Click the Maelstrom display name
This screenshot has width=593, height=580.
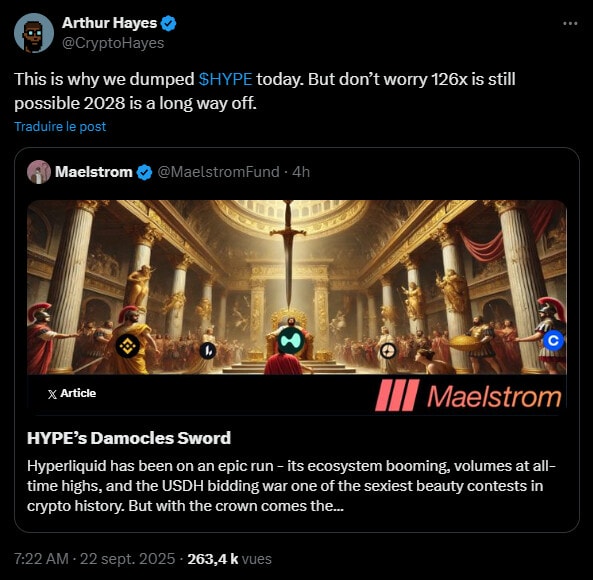[x=94, y=172]
